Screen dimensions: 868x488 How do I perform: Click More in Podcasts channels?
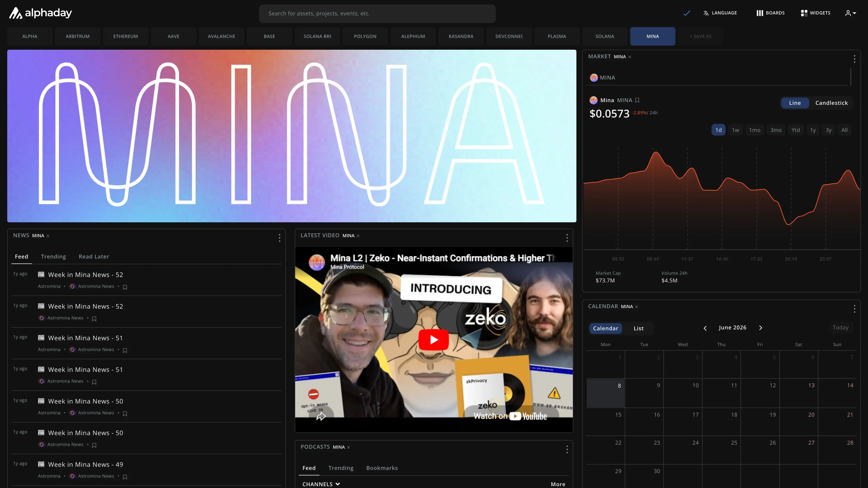[x=558, y=484]
